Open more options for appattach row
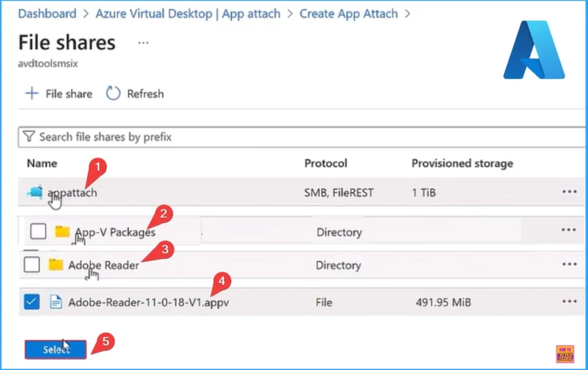 pyautogui.click(x=569, y=192)
